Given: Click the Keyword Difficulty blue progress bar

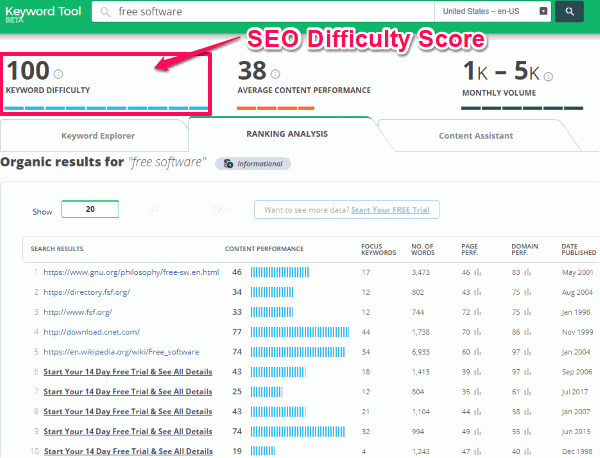Looking at the screenshot, I should 106,108.
